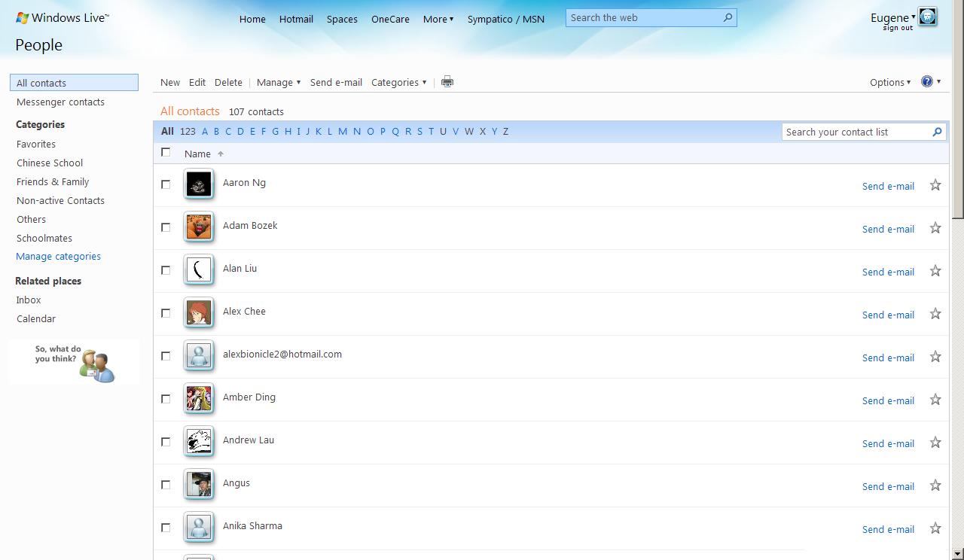Click Eugene's profile picture icon

tap(927, 17)
